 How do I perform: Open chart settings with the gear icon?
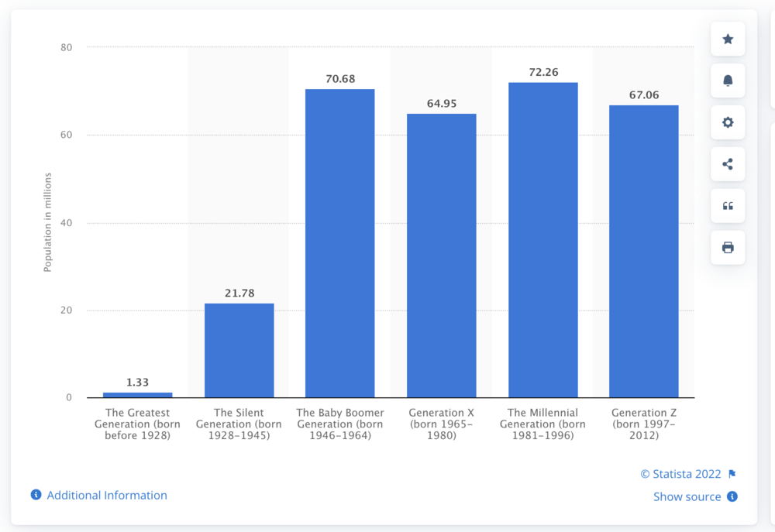pyautogui.click(x=728, y=122)
